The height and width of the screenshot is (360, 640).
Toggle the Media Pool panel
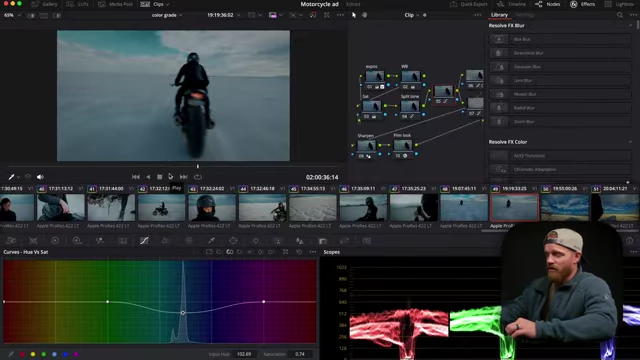116,4
